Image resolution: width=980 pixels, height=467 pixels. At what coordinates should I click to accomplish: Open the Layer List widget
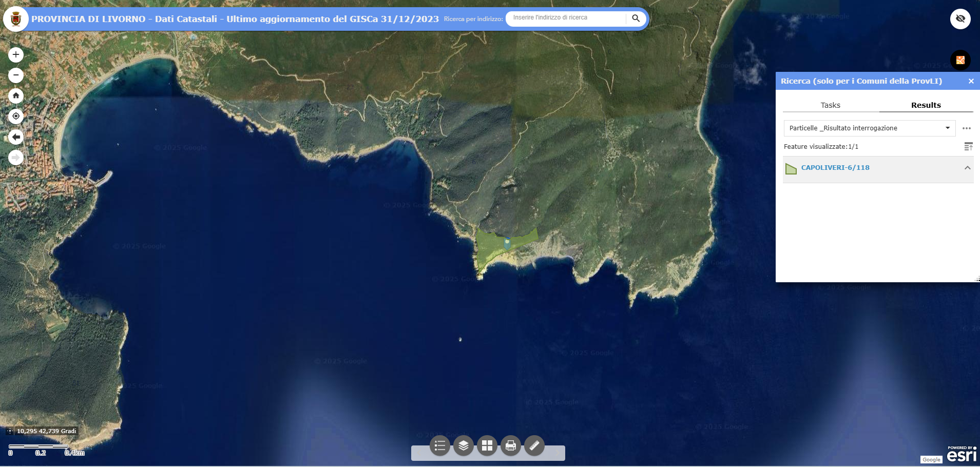(x=463, y=445)
